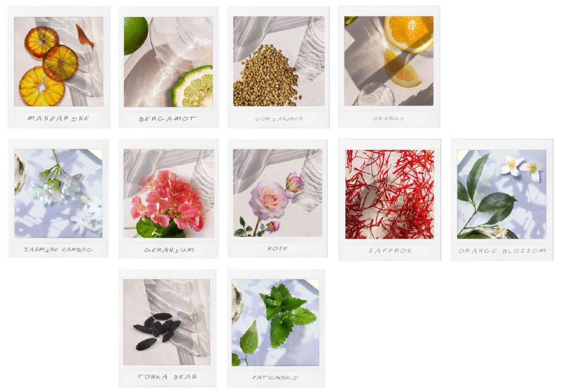Open the Tonka Bean picture
The height and width of the screenshot is (392, 561).
point(167,322)
